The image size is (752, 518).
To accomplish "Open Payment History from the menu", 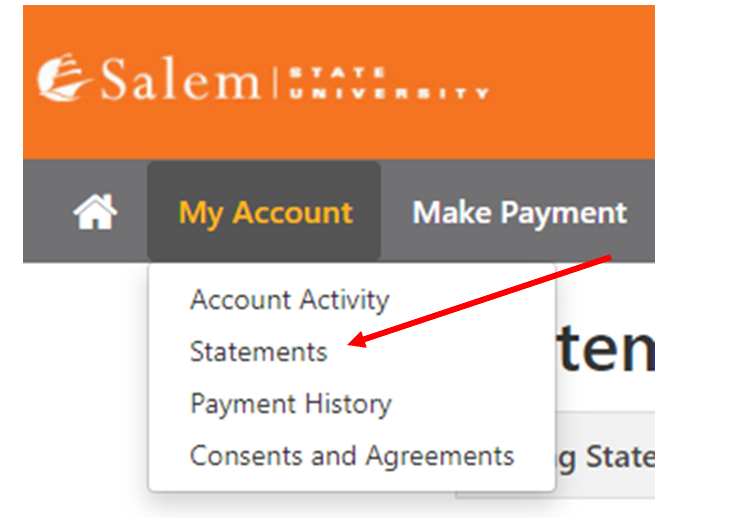I will 291,404.
